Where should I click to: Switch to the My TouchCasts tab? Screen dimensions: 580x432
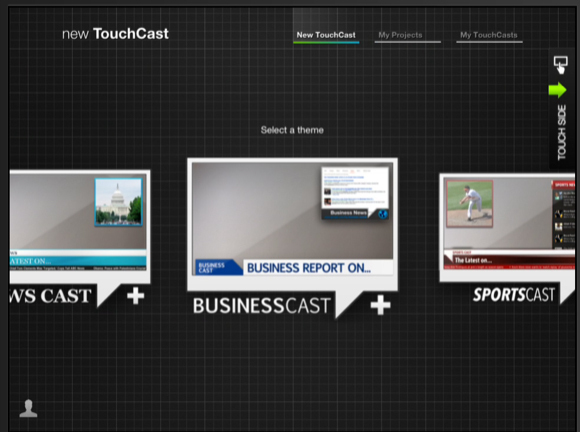point(489,36)
